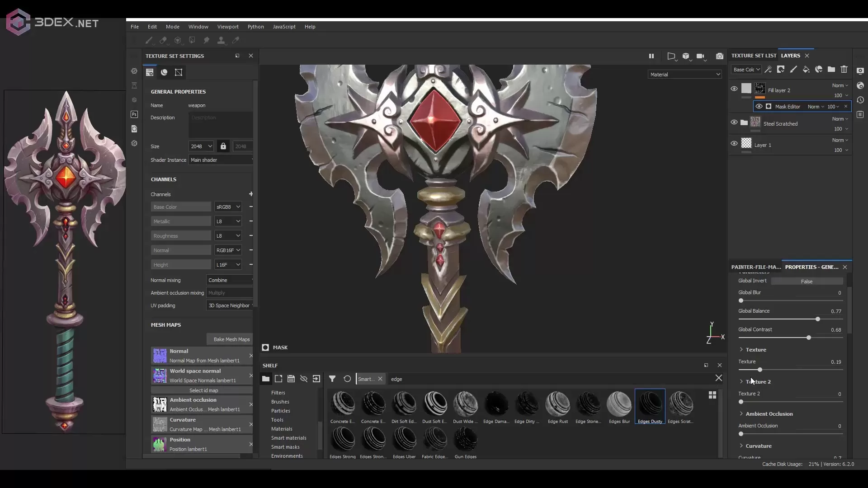Select the Edge Rust smart mask thumbnail
Image resolution: width=868 pixels, height=488 pixels.
(557, 404)
